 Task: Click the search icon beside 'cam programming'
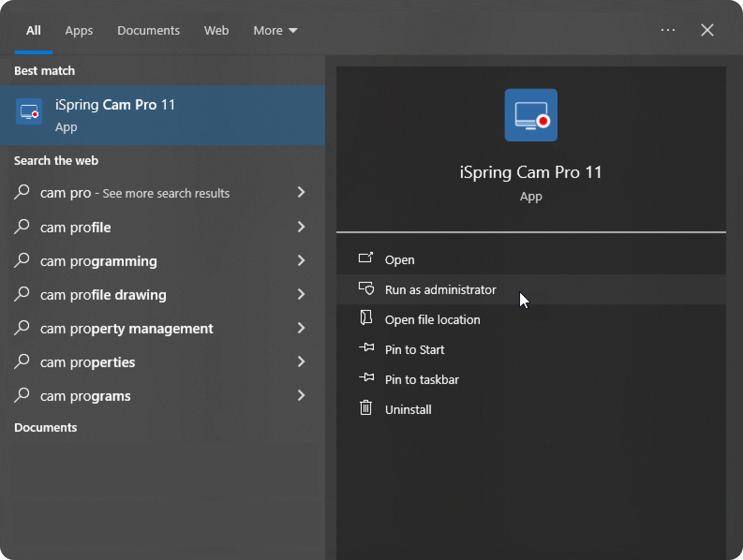(22, 260)
